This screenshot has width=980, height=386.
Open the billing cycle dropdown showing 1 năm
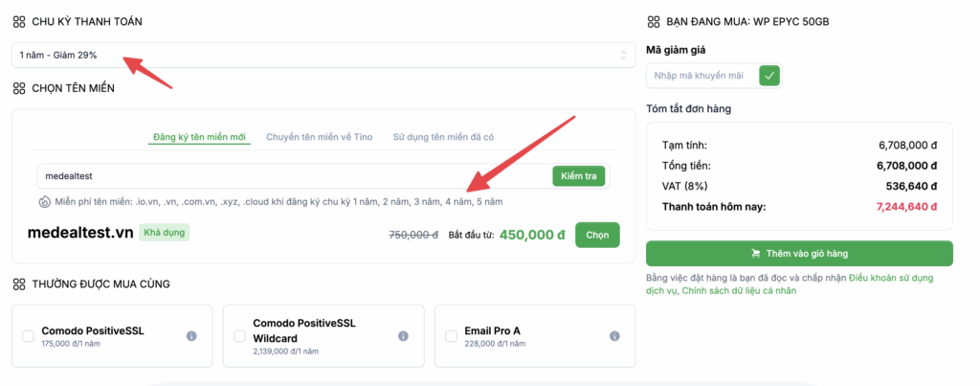pyautogui.click(x=323, y=55)
